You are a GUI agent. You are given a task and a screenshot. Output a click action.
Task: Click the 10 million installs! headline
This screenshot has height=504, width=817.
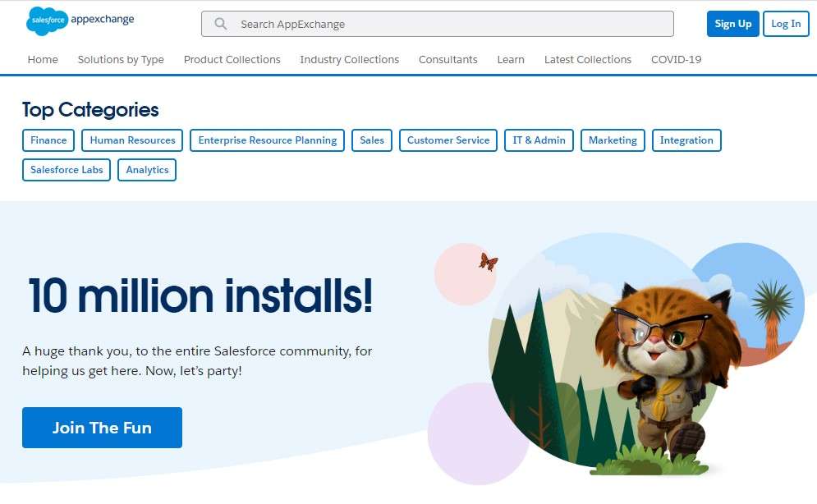(200, 296)
